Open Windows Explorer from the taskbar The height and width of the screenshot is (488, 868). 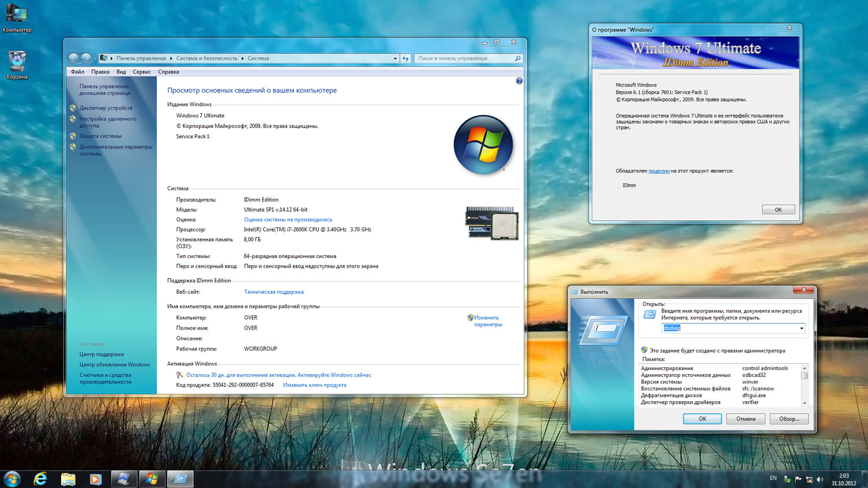tap(68, 479)
